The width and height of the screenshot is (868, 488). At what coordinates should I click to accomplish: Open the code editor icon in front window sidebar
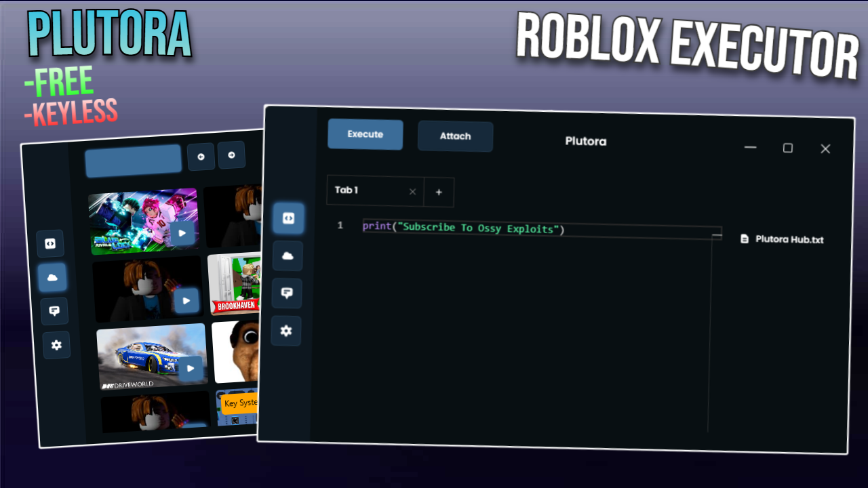coord(288,218)
